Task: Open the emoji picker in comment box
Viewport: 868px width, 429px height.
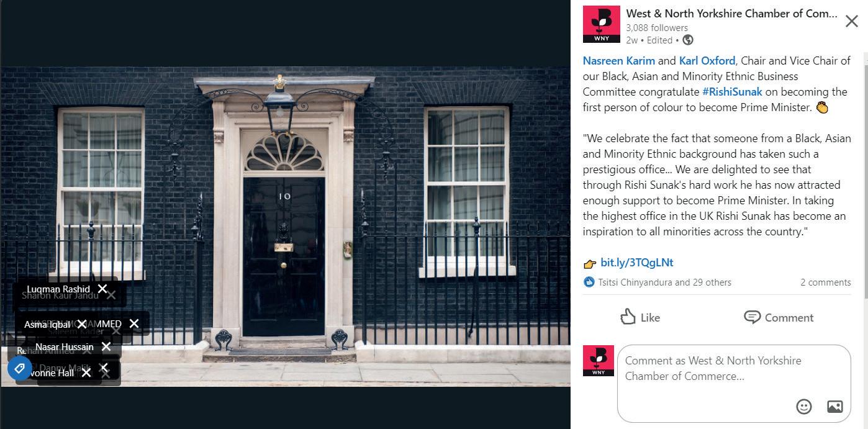Action: pyautogui.click(x=804, y=407)
